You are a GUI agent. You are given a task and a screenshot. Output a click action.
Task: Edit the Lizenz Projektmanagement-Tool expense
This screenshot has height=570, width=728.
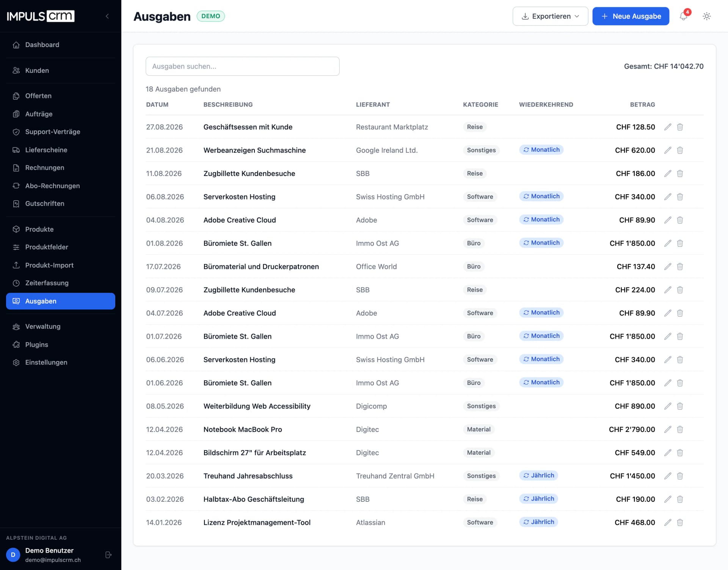coord(668,523)
